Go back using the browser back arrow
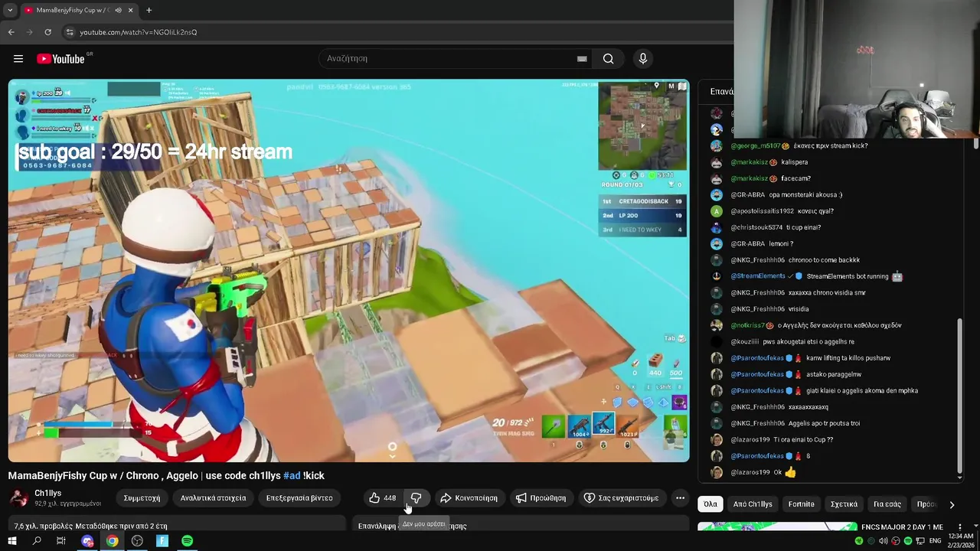Screen dimensions: 980x551 [x=11, y=32]
